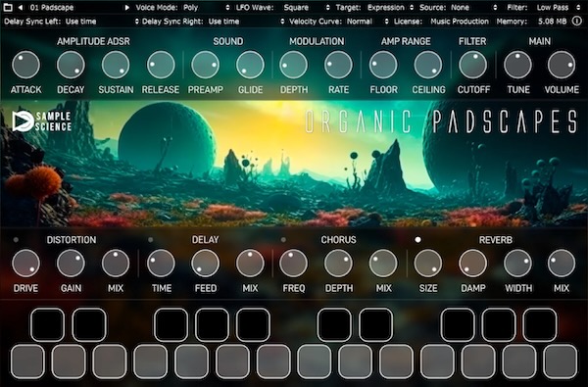The width and height of the screenshot is (588, 387).
Task: Play the second black pad key
Action: [x=89, y=324]
